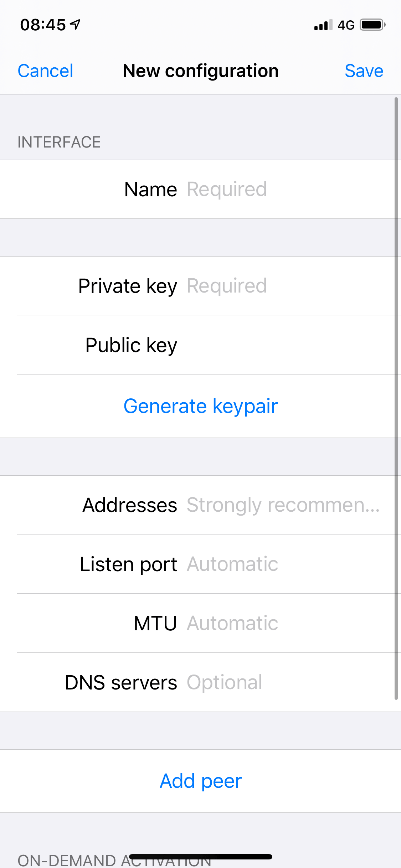The height and width of the screenshot is (868, 401).
Task: Tap the cellular signal strength icon
Action: [x=323, y=25]
